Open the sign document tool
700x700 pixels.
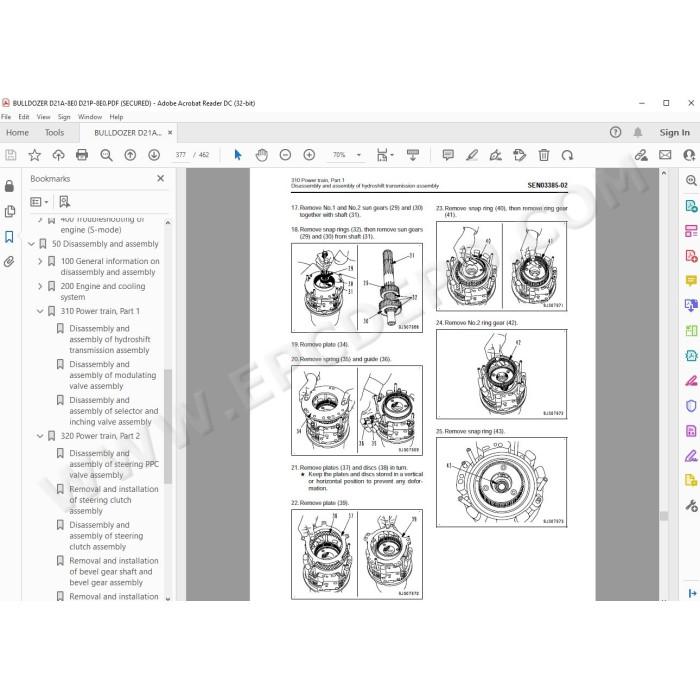click(x=496, y=155)
